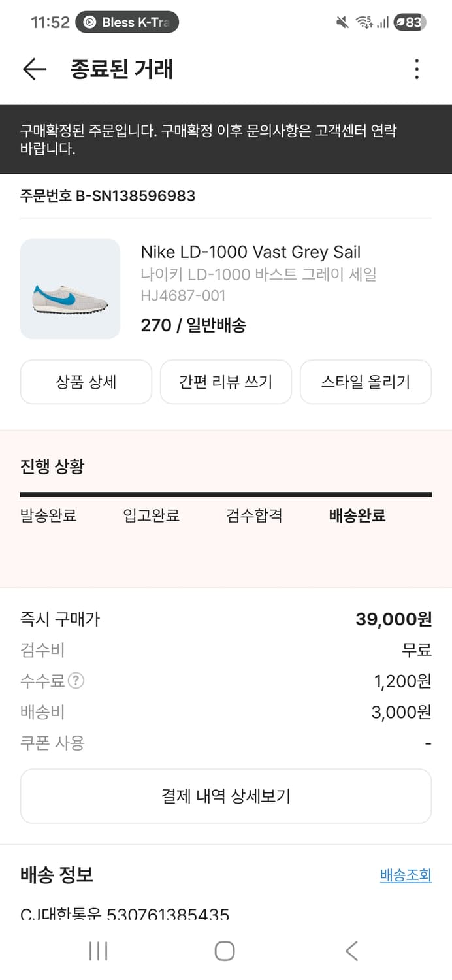Select the 검수합격 progress step
Screen dimensions: 452x980
click(253, 515)
